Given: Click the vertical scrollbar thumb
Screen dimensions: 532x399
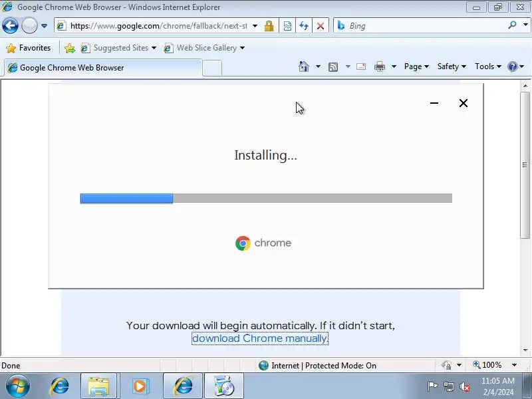Looking at the screenshot, I should click(525, 165).
